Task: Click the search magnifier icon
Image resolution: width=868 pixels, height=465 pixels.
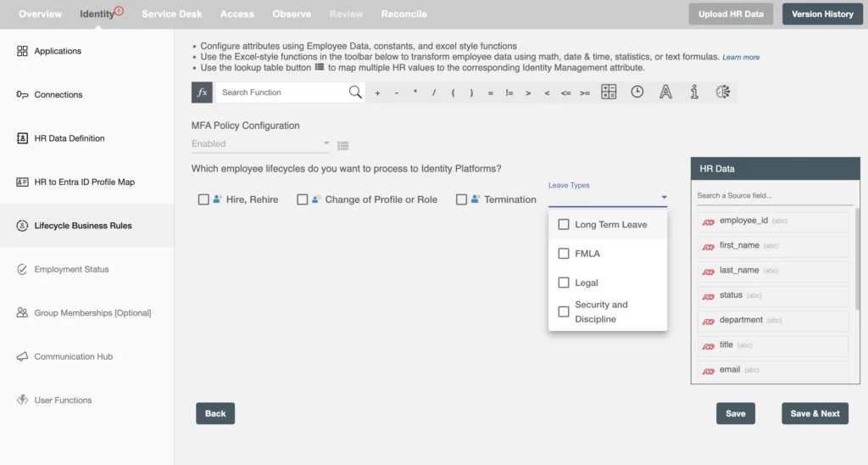Action: (355, 92)
